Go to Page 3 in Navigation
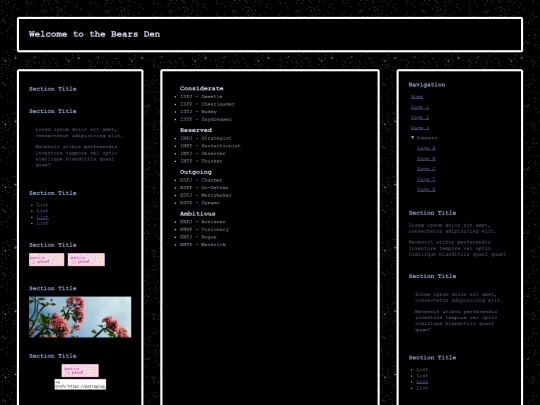The image size is (540, 405). coord(419,128)
